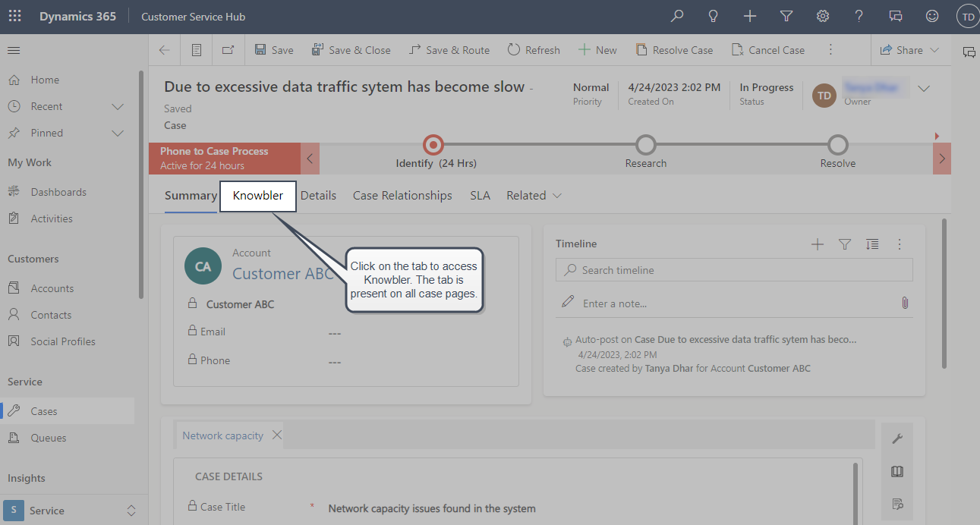Expand the Recent section

pyautogui.click(x=118, y=106)
